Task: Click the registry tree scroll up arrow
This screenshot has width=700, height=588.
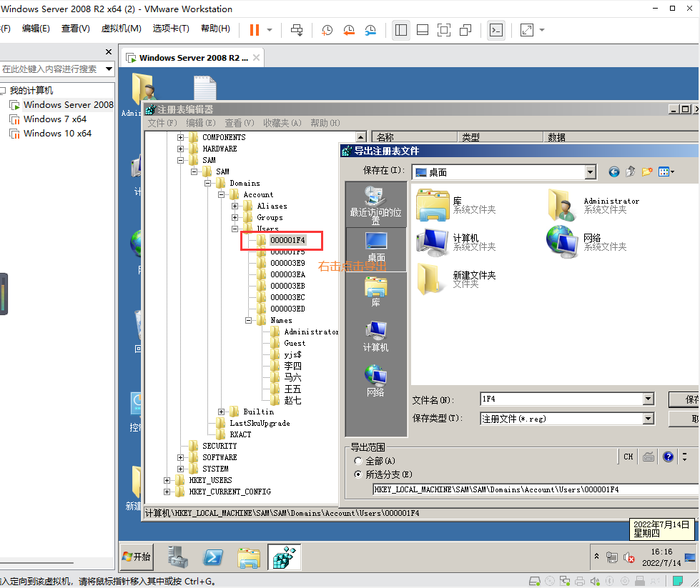Action: pos(361,136)
